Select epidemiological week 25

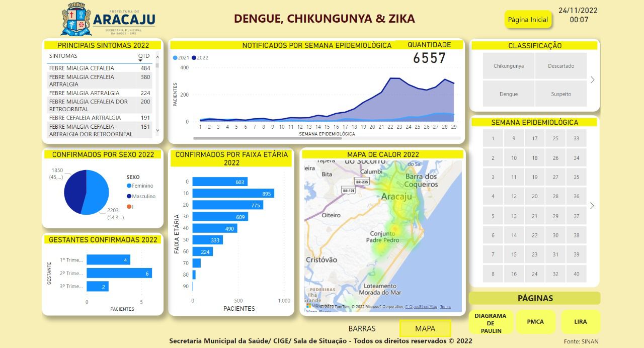555,138
